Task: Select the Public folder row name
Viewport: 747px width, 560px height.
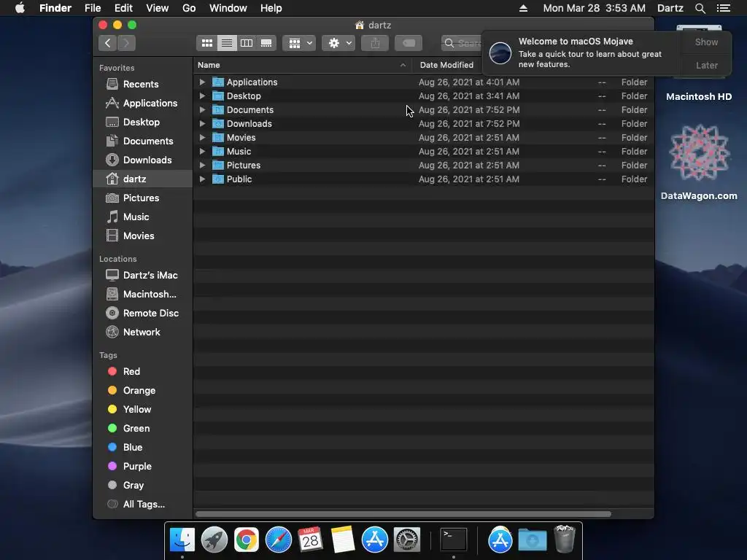Action: pyautogui.click(x=239, y=179)
